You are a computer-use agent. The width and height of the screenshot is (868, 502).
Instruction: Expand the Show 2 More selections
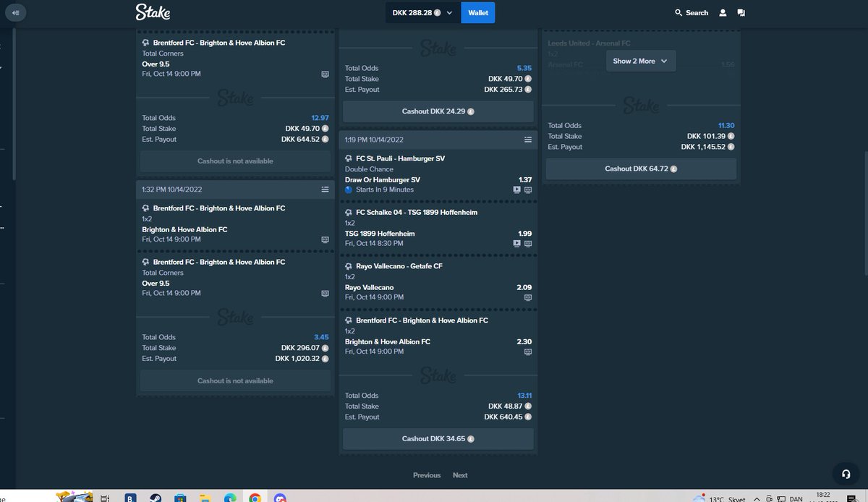(641, 61)
